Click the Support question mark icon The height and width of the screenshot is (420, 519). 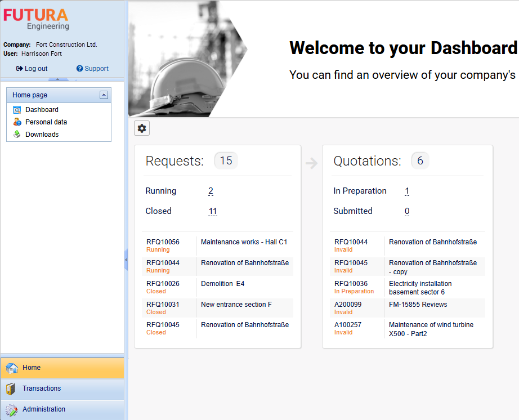[80, 69]
